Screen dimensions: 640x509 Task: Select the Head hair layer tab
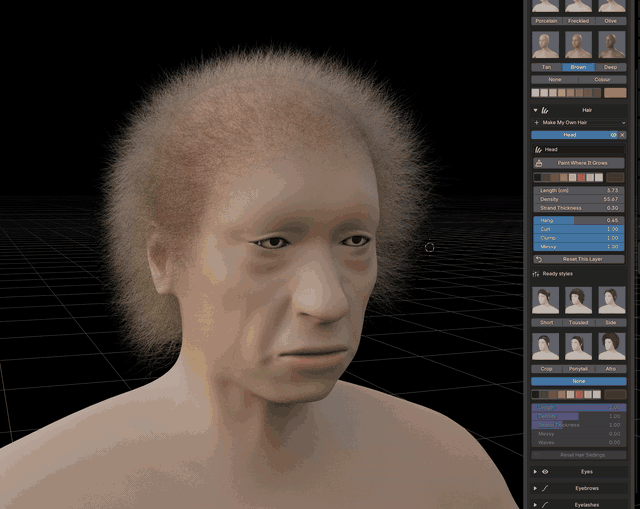pyautogui.click(x=570, y=135)
